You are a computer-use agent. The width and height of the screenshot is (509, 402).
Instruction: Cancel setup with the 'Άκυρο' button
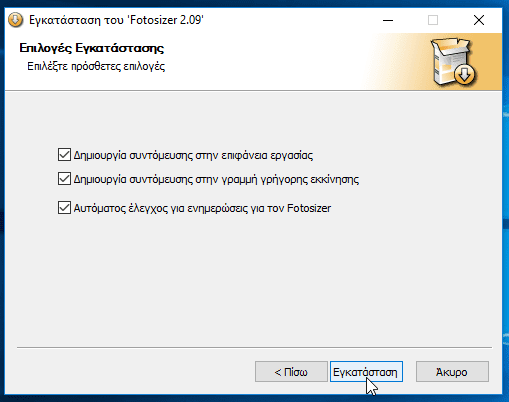coord(452,372)
